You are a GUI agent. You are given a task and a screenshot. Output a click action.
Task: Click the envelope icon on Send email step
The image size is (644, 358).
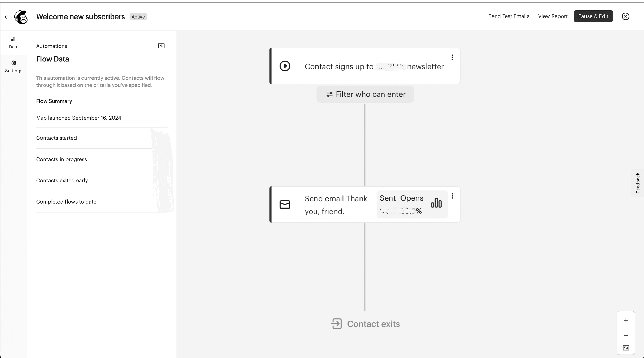285,204
